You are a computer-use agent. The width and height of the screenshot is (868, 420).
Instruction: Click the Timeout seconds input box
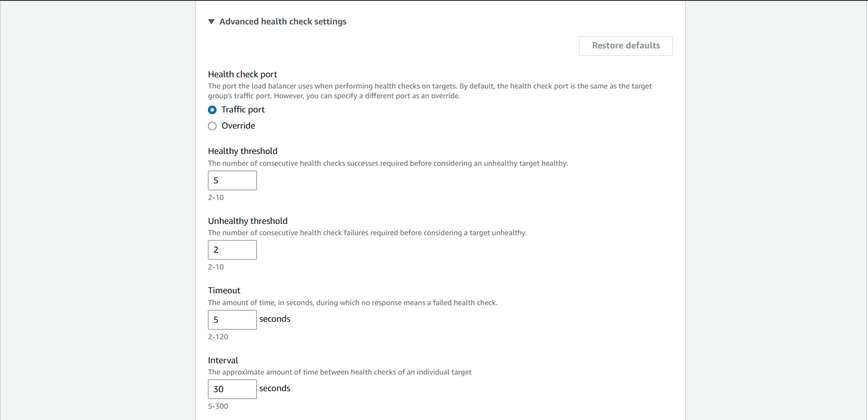point(232,320)
